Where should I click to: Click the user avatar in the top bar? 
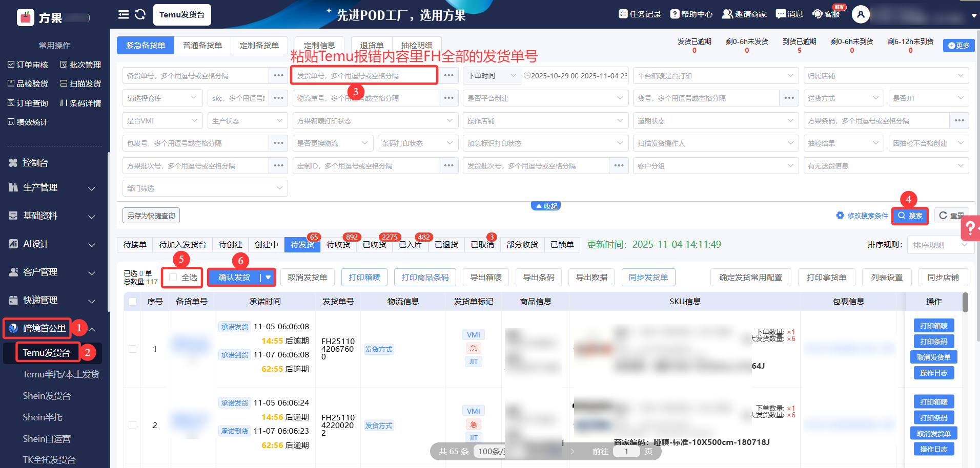coord(861,14)
